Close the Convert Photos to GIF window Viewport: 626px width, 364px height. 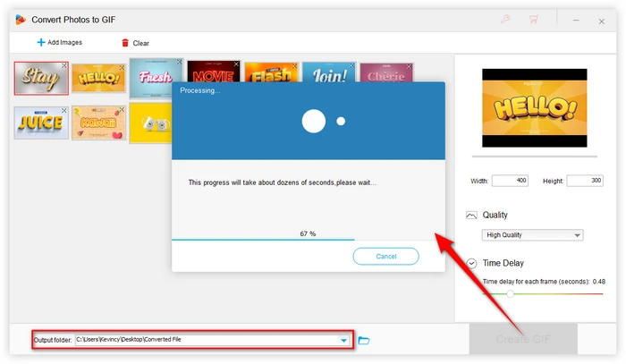pos(601,21)
